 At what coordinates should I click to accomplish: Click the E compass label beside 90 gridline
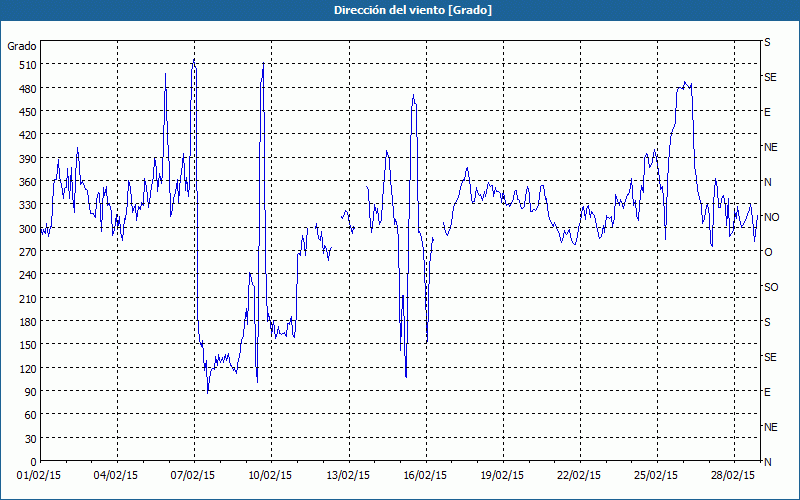click(767, 392)
